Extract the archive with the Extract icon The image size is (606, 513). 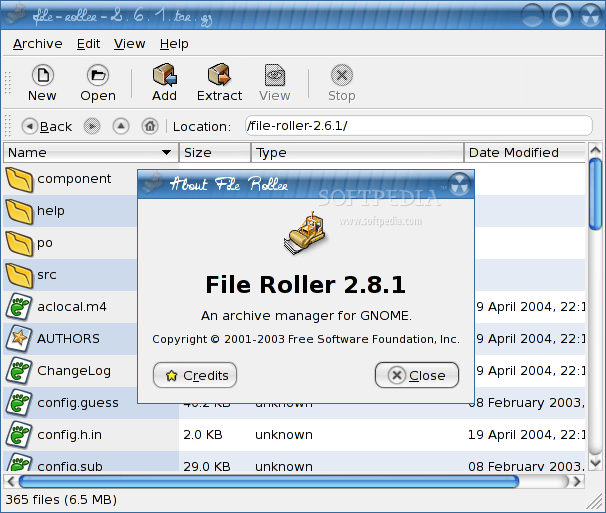tap(219, 75)
